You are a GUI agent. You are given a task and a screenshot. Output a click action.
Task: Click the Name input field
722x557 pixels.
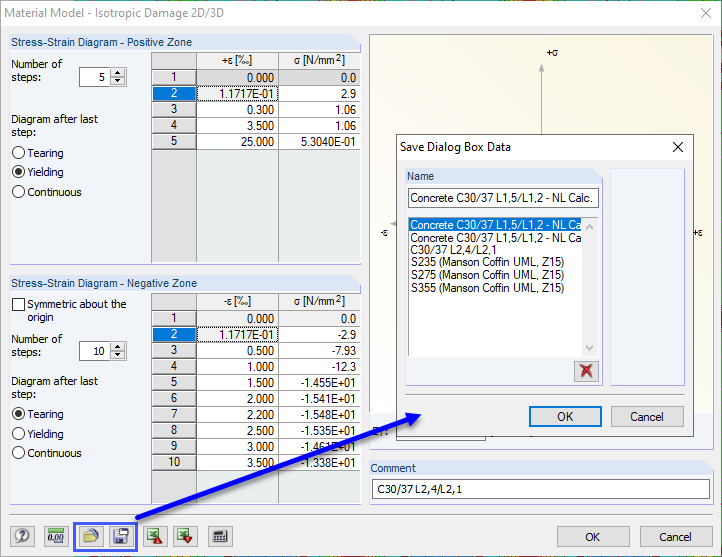(x=503, y=198)
